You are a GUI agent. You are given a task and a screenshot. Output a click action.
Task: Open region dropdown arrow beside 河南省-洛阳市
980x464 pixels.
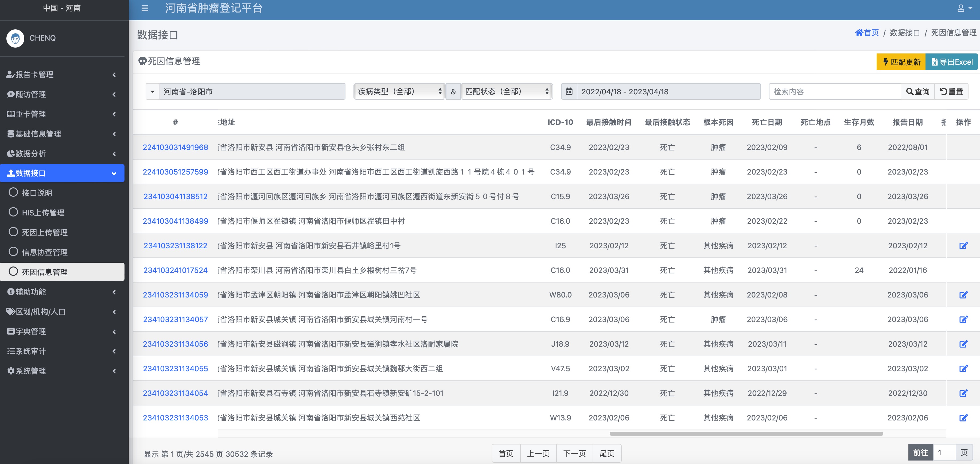pyautogui.click(x=153, y=92)
